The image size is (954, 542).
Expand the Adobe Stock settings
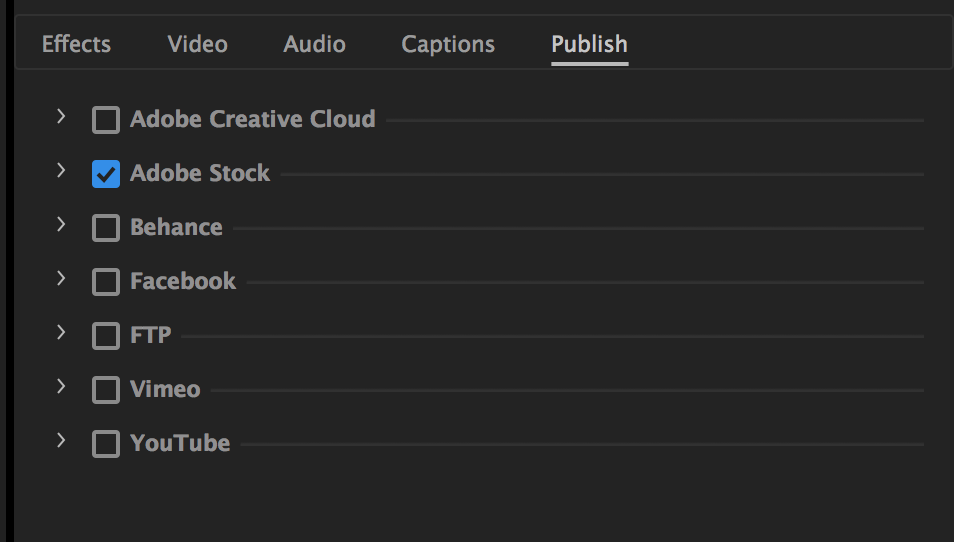[61, 170]
